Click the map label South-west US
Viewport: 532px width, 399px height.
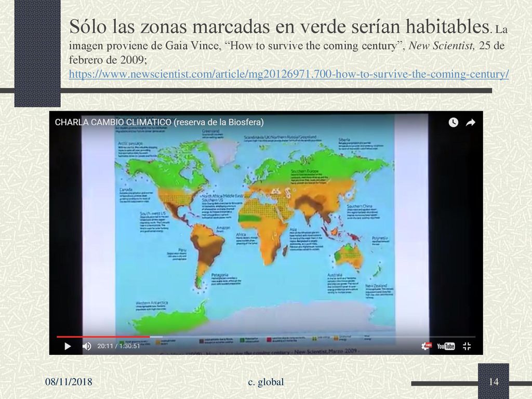(153, 214)
